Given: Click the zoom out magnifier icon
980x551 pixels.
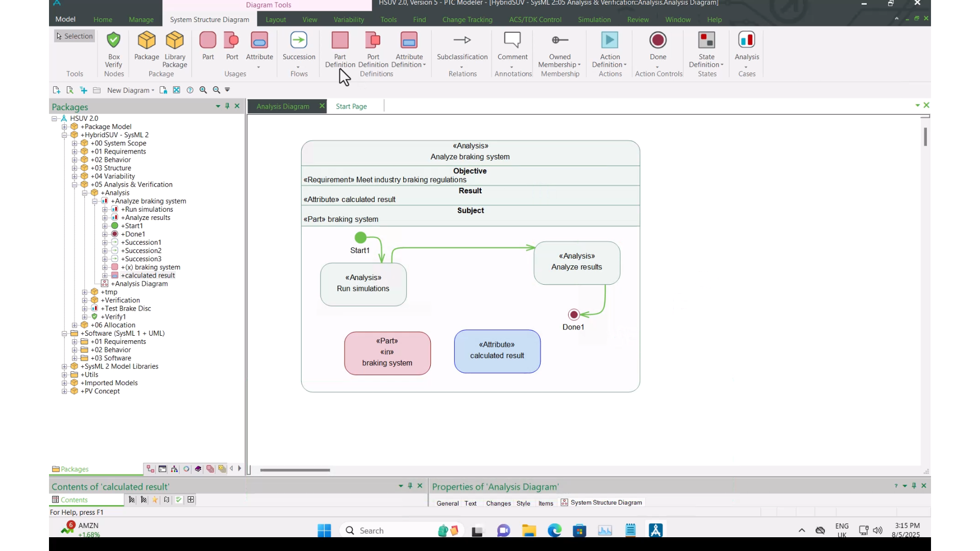Looking at the screenshot, I should tap(216, 90).
